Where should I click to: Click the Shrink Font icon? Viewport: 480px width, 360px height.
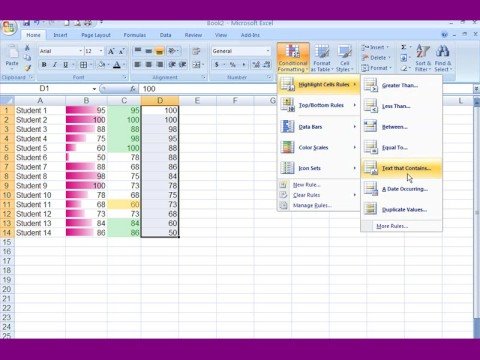click(121, 51)
